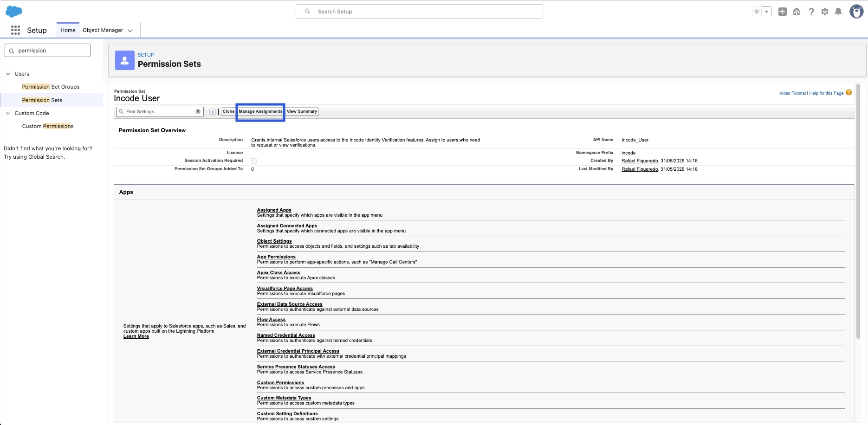868x425 pixels.
Task: Collapse the Custom Code tree section
Action: pyautogui.click(x=8, y=113)
